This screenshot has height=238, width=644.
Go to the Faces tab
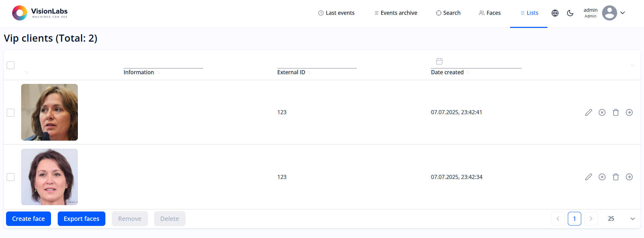[490, 13]
